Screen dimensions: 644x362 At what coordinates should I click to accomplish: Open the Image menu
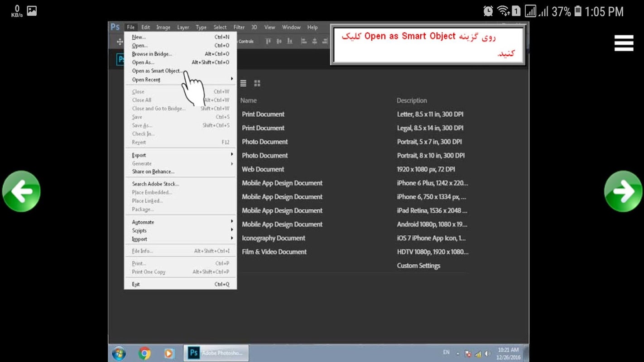pos(163,27)
